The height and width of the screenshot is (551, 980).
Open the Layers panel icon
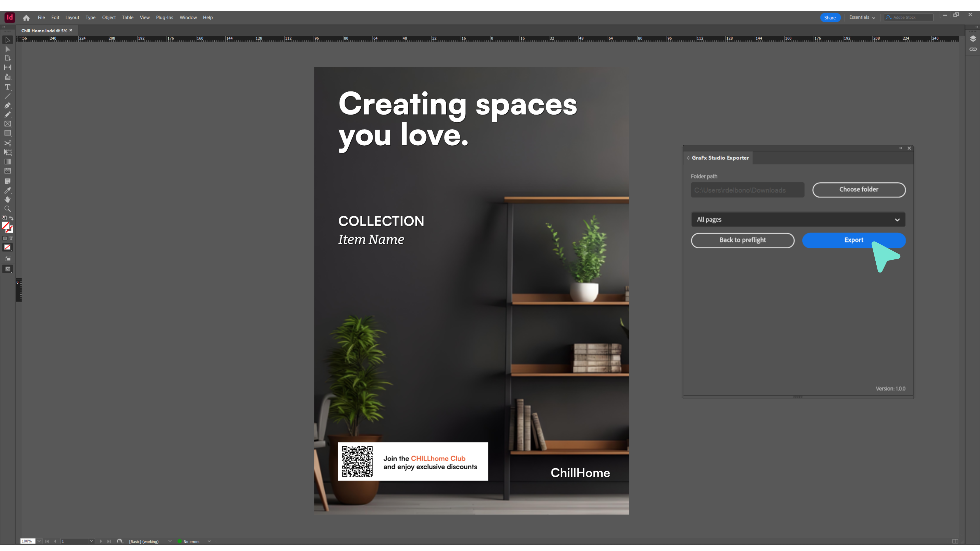973,39
